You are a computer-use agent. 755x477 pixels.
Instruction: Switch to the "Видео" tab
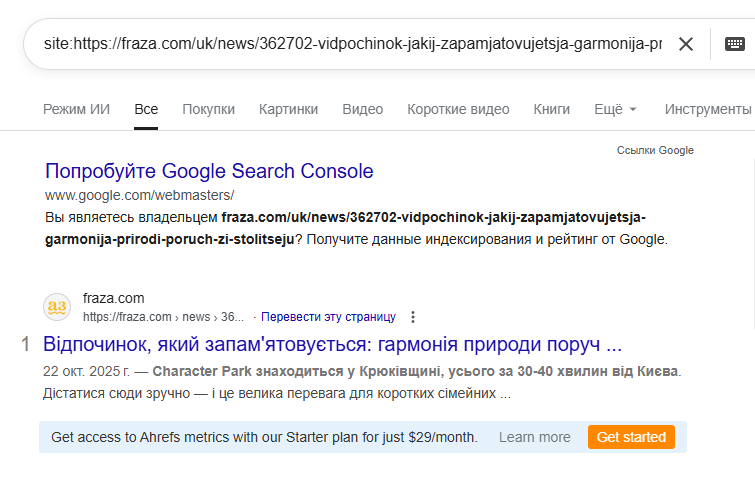362,109
